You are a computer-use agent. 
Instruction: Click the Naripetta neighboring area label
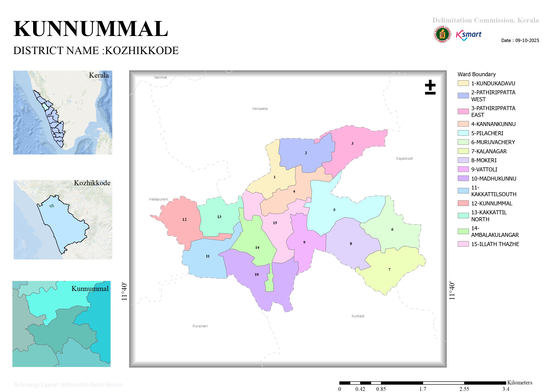tap(260, 109)
